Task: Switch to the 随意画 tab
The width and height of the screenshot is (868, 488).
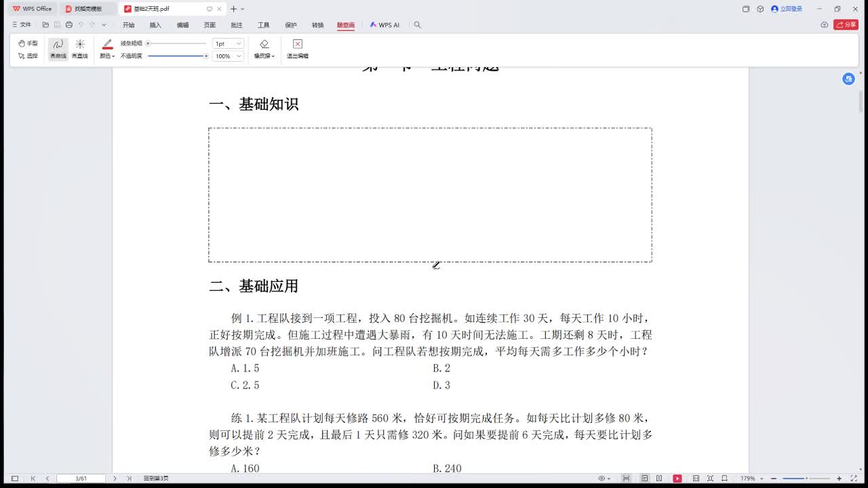Action: (x=346, y=25)
